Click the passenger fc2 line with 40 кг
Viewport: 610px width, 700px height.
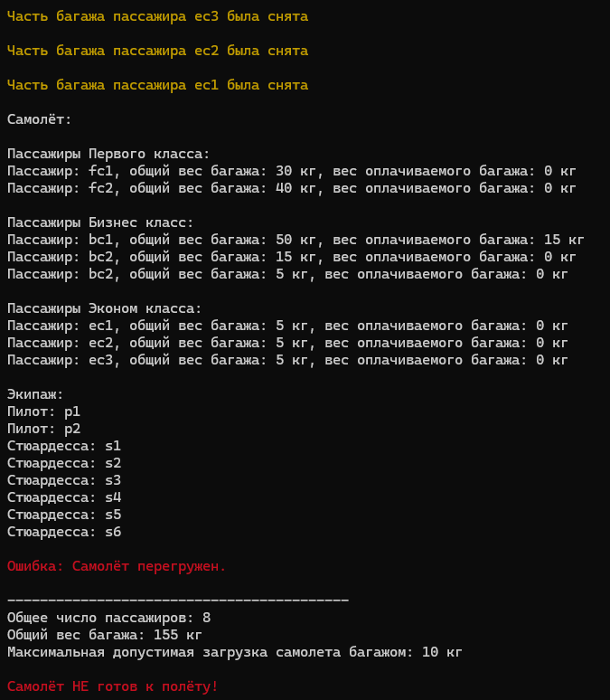291,188
